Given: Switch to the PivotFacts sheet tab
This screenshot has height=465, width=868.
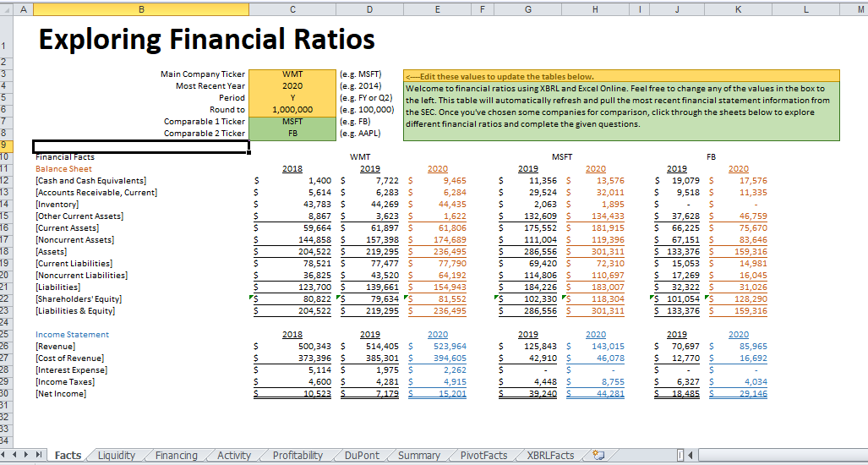Looking at the screenshot, I should pyautogui.click(x=483, y=455).
